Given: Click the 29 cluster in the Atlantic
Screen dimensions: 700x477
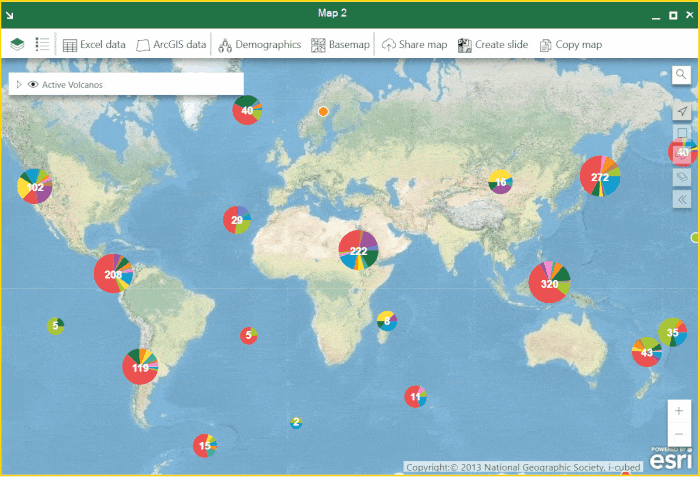Looking at the screenshot, I should point(237,220).
